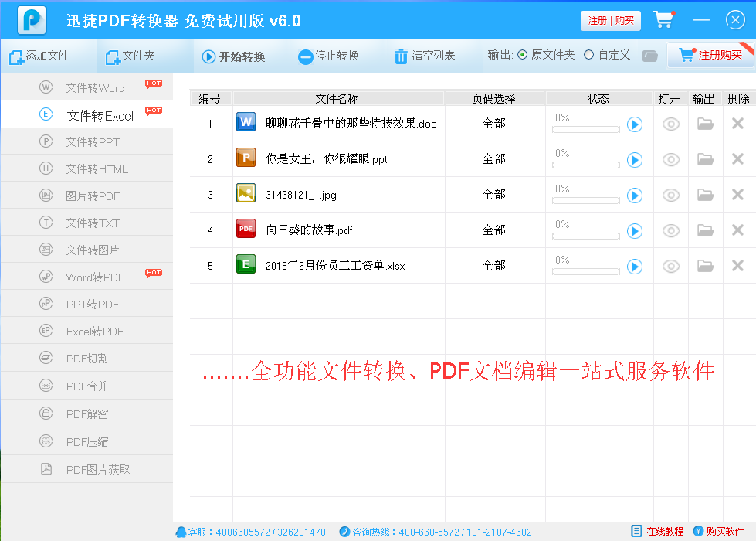Preview the .xlsx file with eye icon
Screen dimensions: 756x541
click(670, 266)
